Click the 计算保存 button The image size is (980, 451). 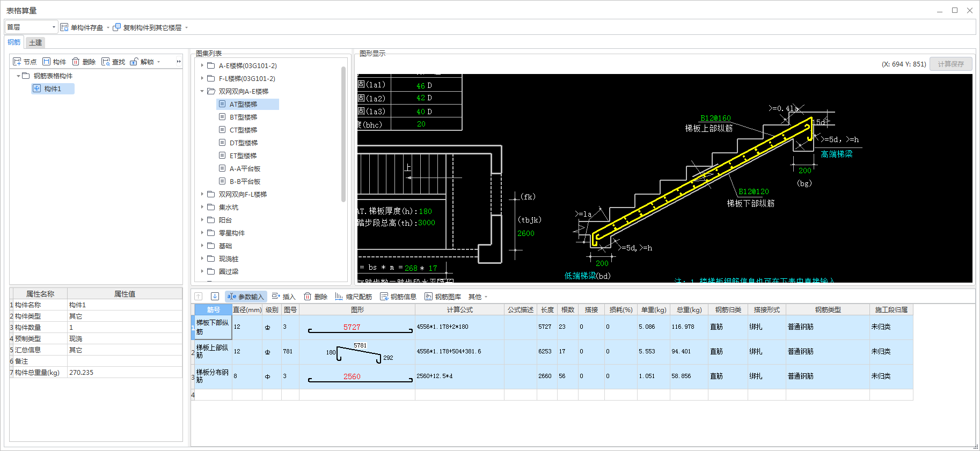click(x=950, y=64)
